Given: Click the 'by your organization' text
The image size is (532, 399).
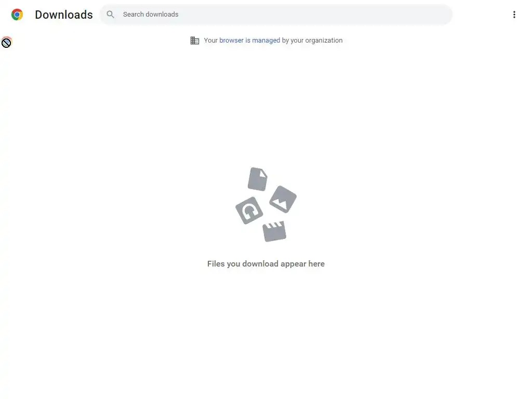Looking at the screenshot, I should click(x=312, y=41).
